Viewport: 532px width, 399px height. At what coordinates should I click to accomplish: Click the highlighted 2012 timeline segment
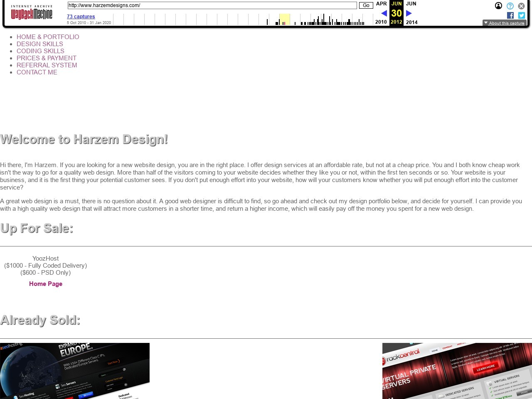click(284, 20)
